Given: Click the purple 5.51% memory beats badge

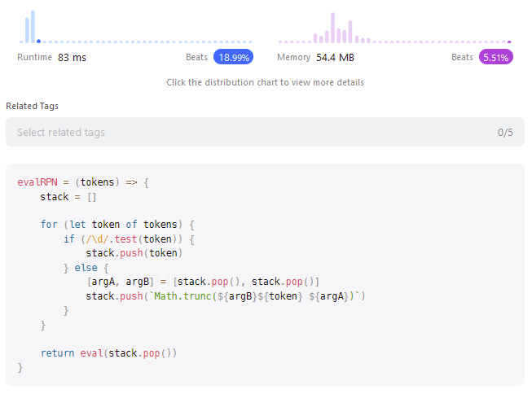Looking at the screenshot, I should pos(495,58).
